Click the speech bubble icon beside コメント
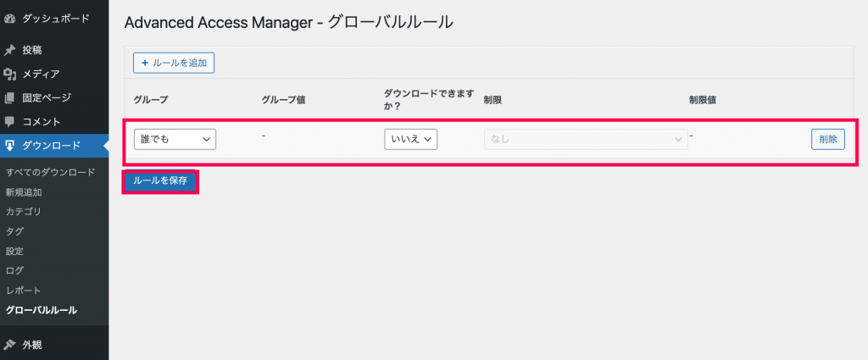The width and height of the screenshot is (868, 360). click(x=8, y=121)
